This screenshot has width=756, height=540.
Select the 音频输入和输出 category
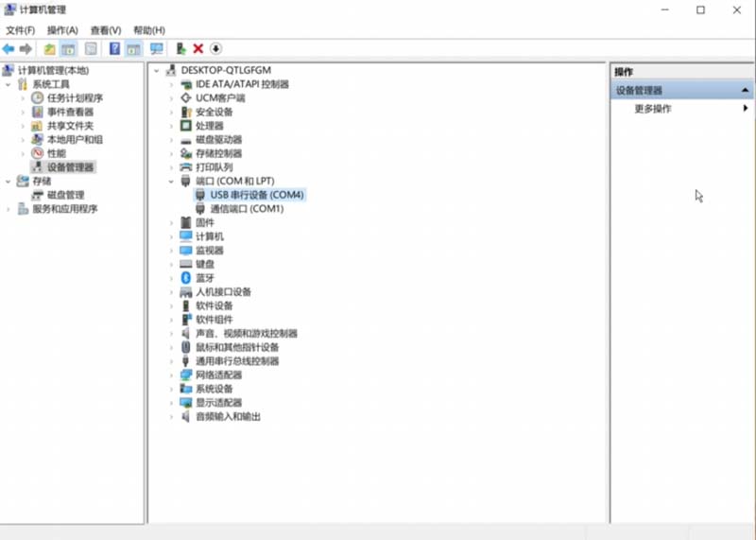point(228,416)
